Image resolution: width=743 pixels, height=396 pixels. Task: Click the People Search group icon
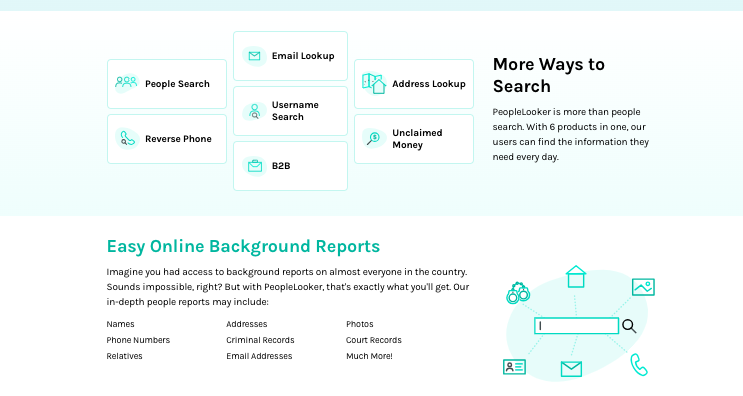coord(126,83)
